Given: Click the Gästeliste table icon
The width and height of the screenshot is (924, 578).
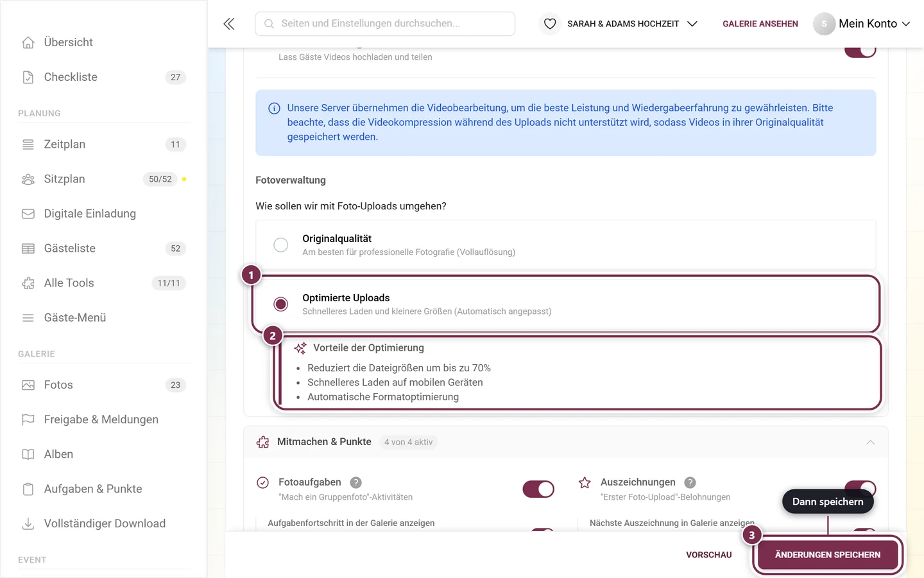Looking at the screenshot, I should [28, 249].
